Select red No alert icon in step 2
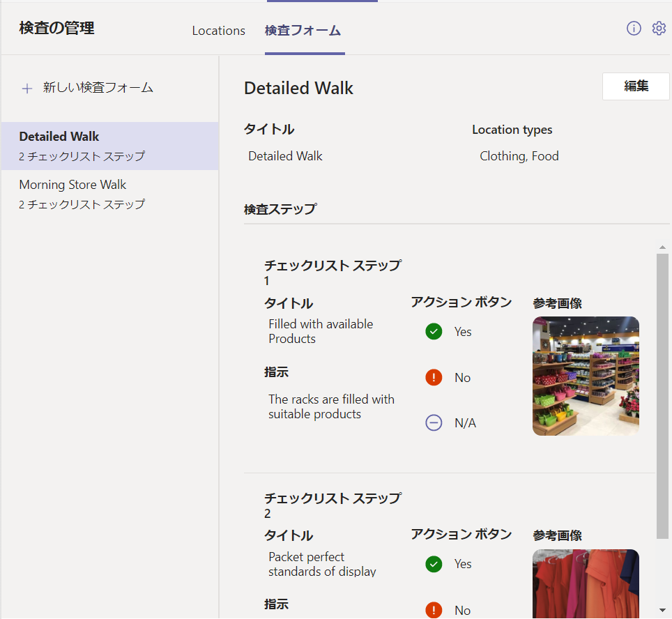Screen dimensions: 672x619 (434, 610)
